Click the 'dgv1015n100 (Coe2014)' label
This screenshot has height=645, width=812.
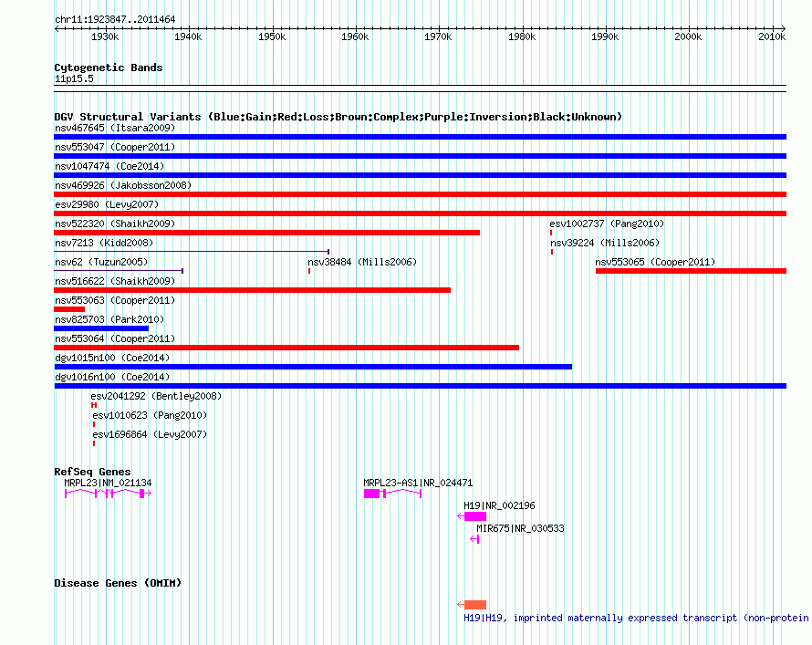112,358
